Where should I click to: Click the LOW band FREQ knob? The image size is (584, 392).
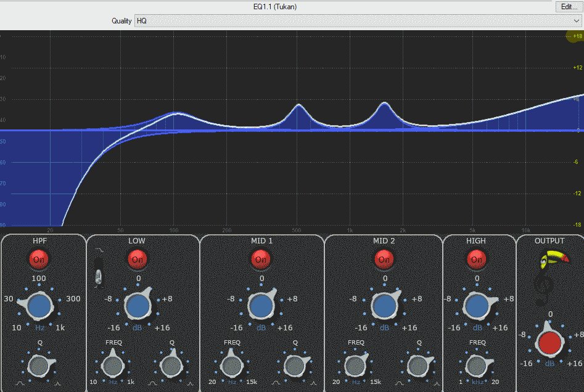coord(112,365)
